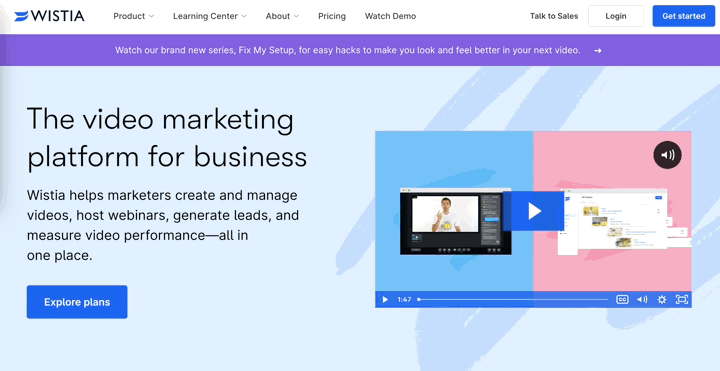Click the Get started button
Viewport: 720px width, 371px height.
pos(683,16)
